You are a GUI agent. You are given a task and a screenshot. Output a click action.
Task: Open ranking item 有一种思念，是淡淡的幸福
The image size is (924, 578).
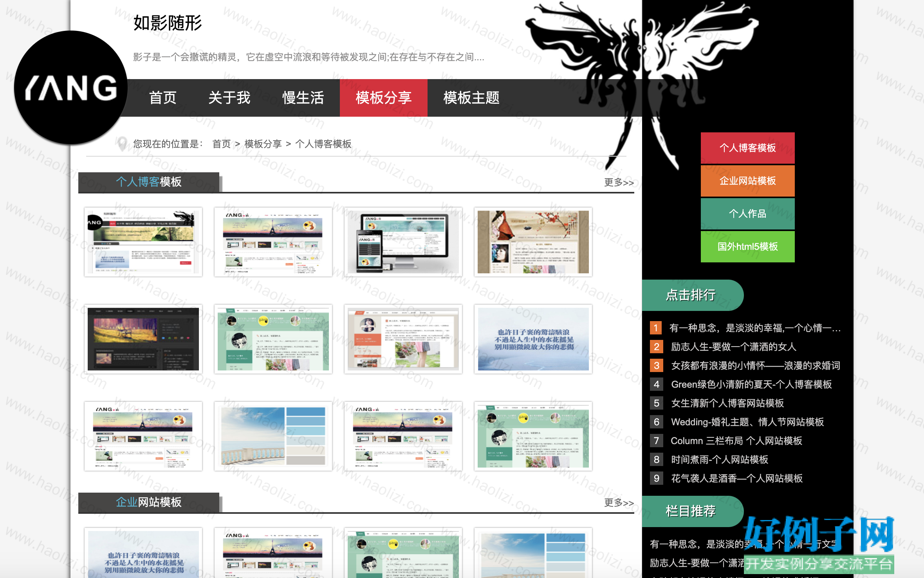[755, 328]
